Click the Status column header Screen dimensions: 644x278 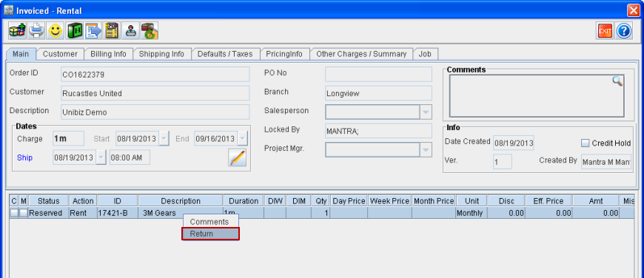coord(48,201)
